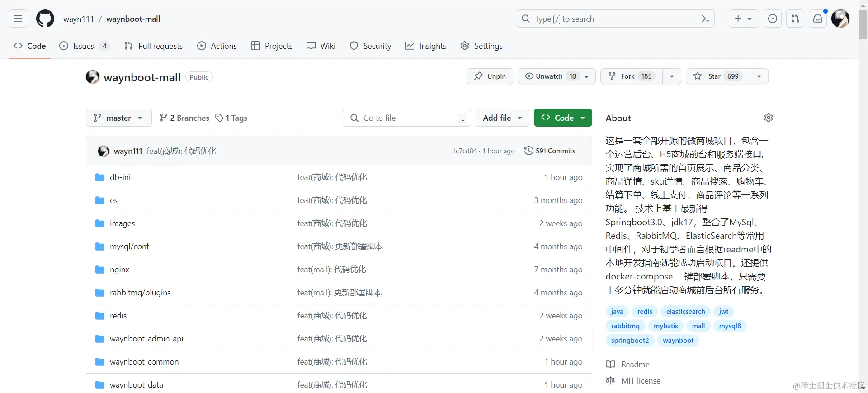Open the Issues tab
This screenshot has height=393, width=868.
tap(85, 46)
